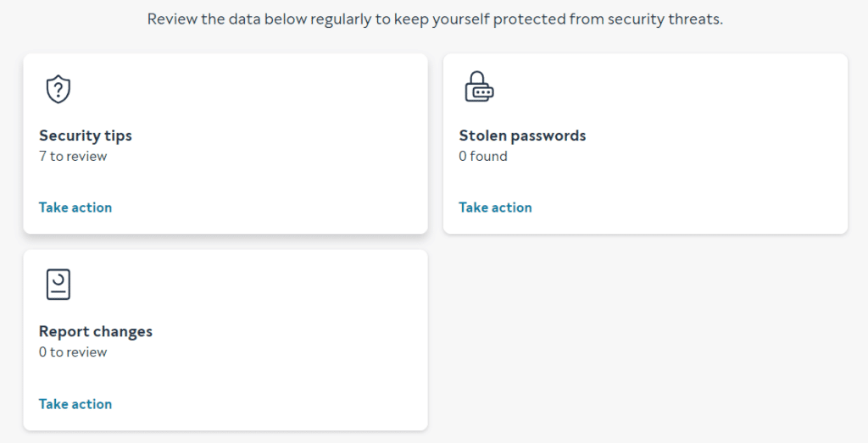Screen dimensions: 868x443
Task: Select the Stolen passwords heading
Action: 522,136
